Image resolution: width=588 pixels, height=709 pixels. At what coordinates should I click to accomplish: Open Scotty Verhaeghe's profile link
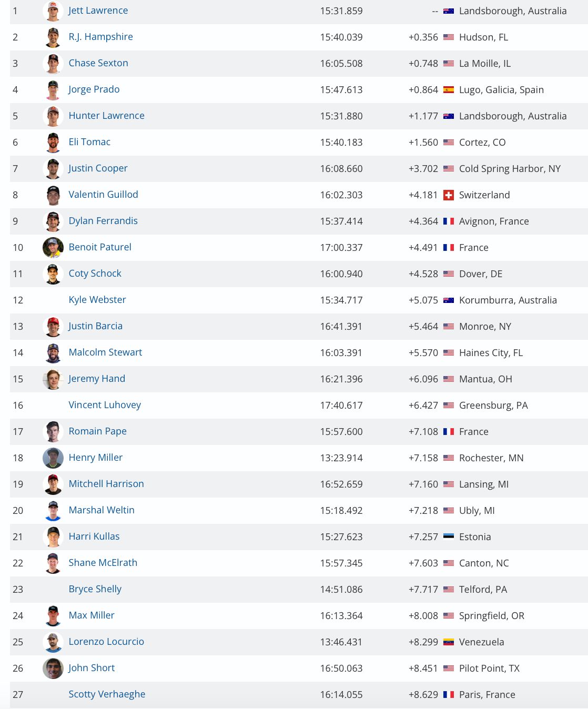pos(107,694)
